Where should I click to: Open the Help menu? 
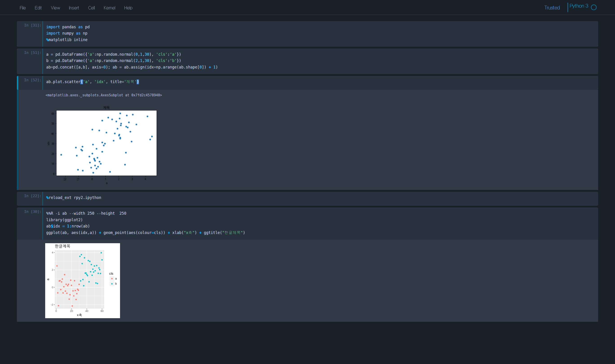tap(128, 8)
